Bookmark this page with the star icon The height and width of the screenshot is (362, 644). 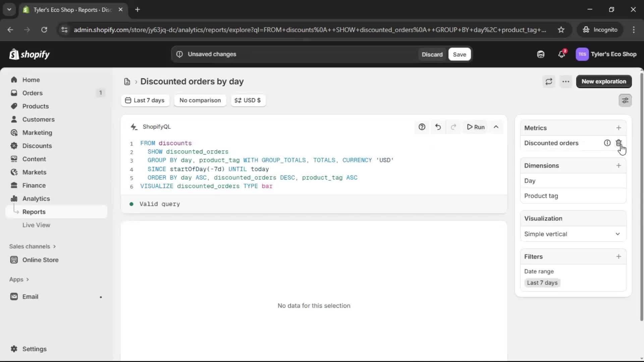pos(561,30)
